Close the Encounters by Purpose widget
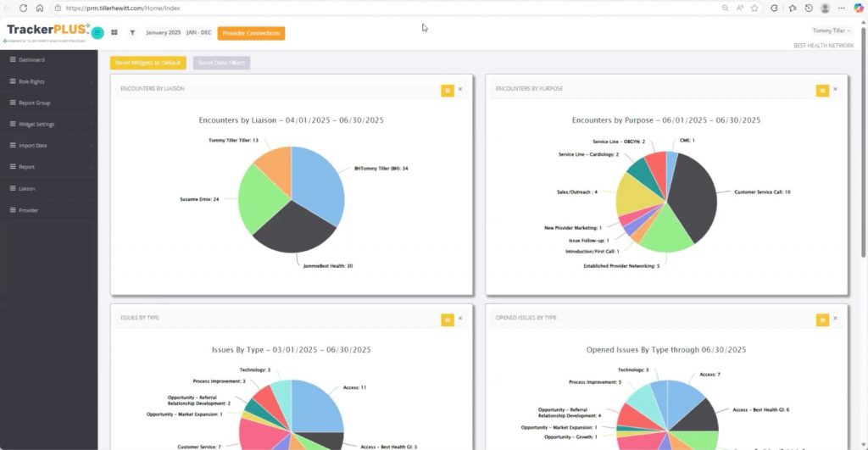 (x=835, y=89)
